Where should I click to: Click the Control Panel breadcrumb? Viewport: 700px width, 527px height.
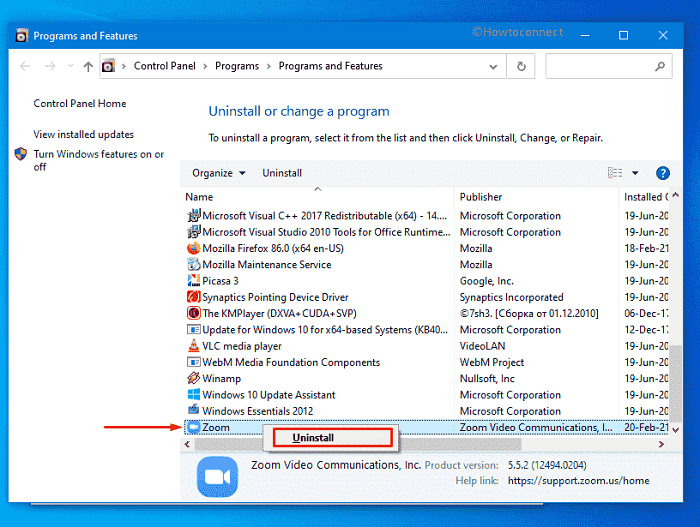(x=164, y=66)
